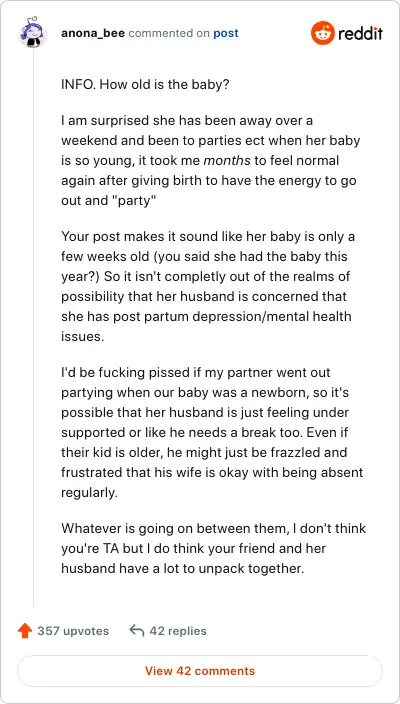Click the word "regularly." in the comment
This screenshot has height=704, width=400.
[89, 493]
